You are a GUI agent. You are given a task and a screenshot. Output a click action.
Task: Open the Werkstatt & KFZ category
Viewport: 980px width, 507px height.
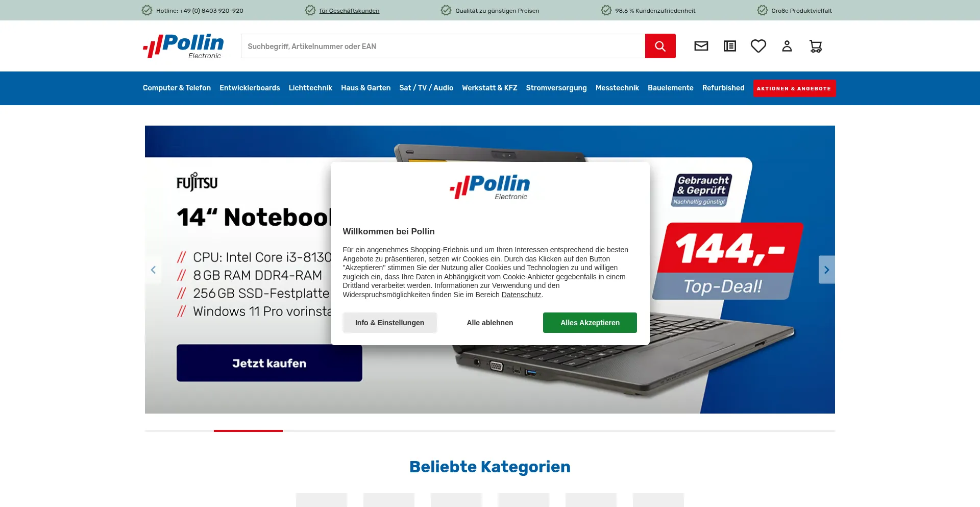[x=489, y=88]
